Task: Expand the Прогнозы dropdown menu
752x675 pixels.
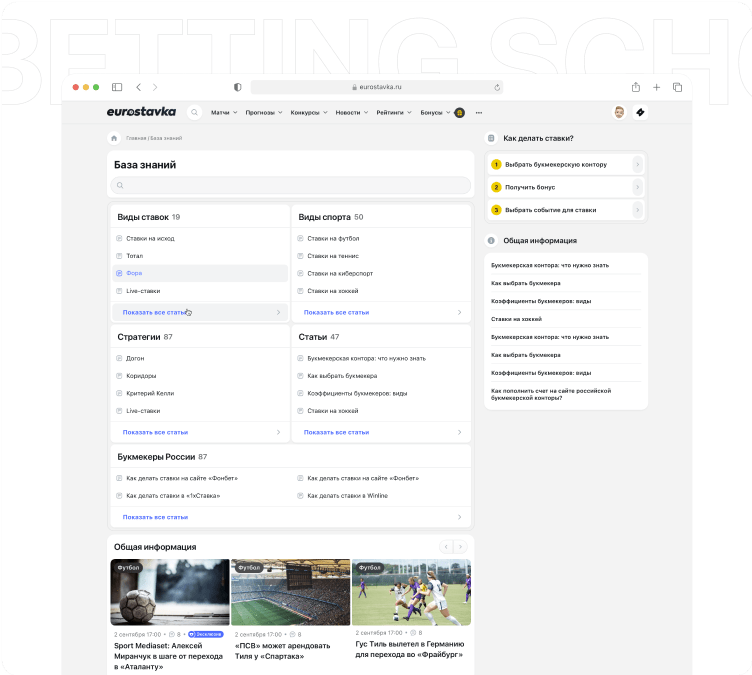Action: (x=264, y=113)
